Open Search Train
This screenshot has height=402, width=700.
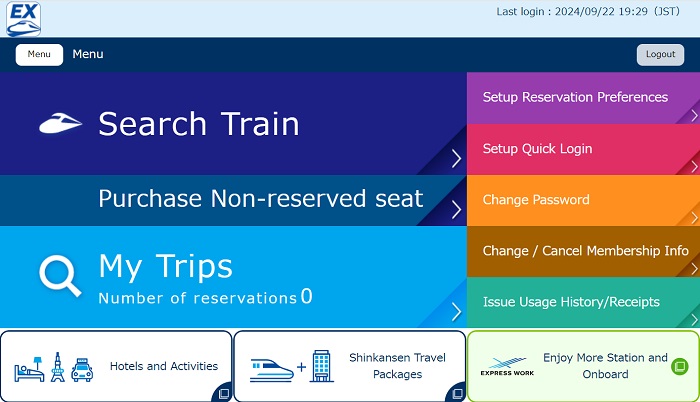[199, 124]
